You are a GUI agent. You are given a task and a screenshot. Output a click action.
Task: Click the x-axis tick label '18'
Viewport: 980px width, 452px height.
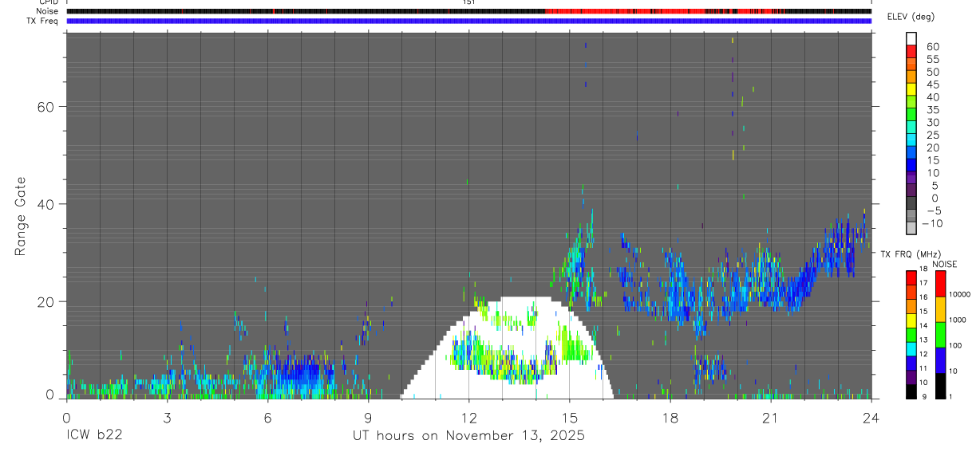670,417
